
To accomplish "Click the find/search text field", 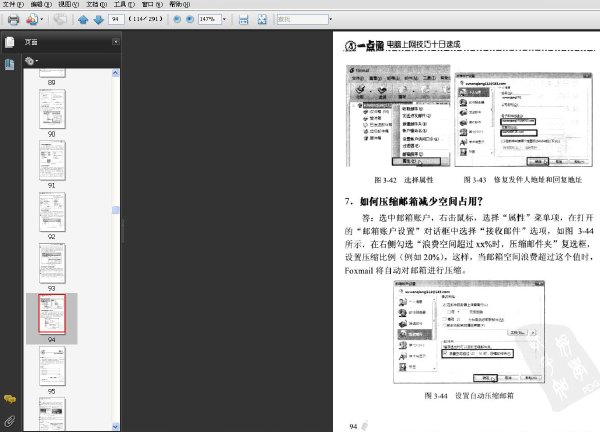I will [302, 19].
